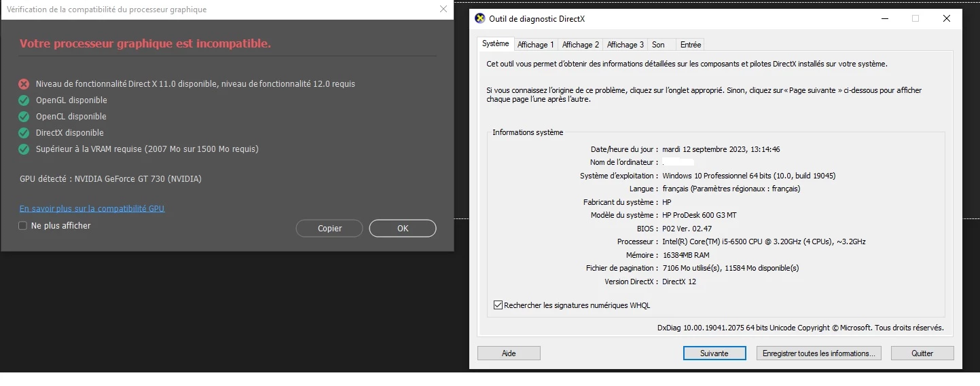Click the system manufacturer value 'HP'
This screenshot has width=980, height=386.
667,202
